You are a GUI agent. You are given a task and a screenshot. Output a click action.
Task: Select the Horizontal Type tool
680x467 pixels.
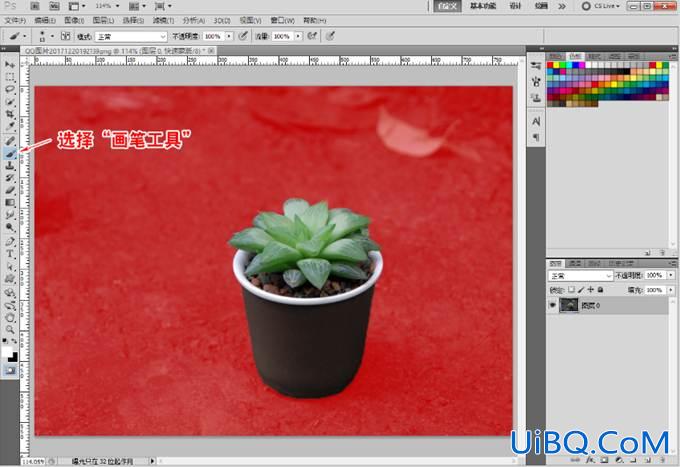[10, 254]
